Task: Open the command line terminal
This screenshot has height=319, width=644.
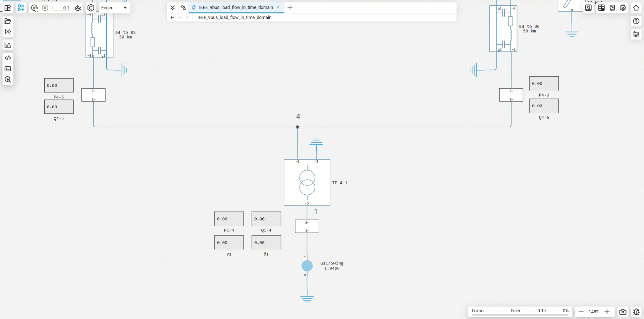Action: (8, 69)
